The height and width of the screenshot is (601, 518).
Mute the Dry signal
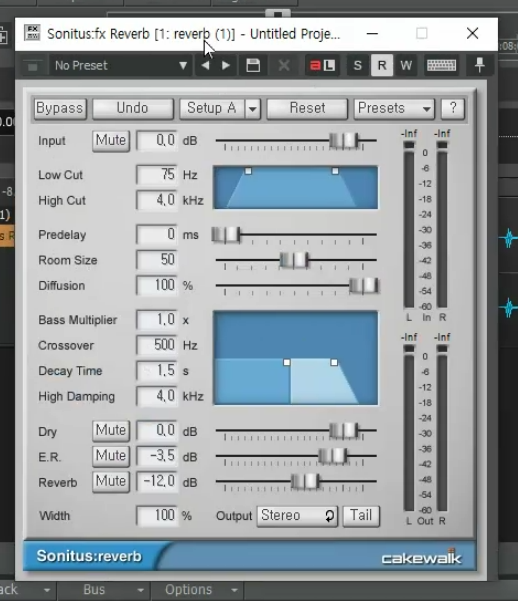point(111,430)
